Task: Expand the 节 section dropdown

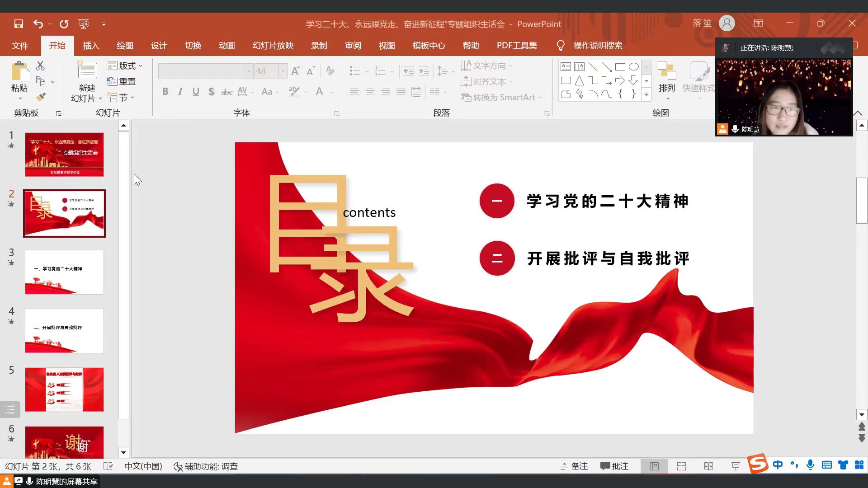Action: click(x=121, y=98)
